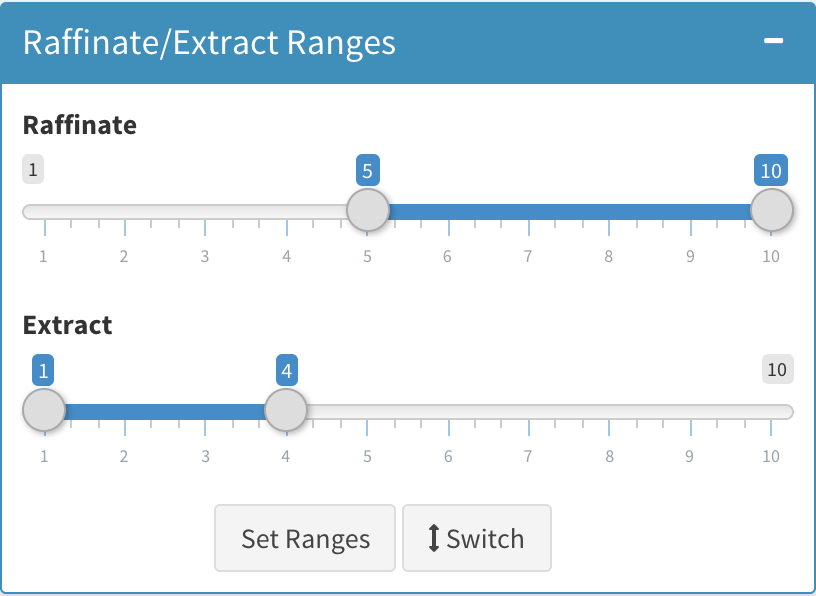Select the Raffinate upper handle at 10

[771, 211]
